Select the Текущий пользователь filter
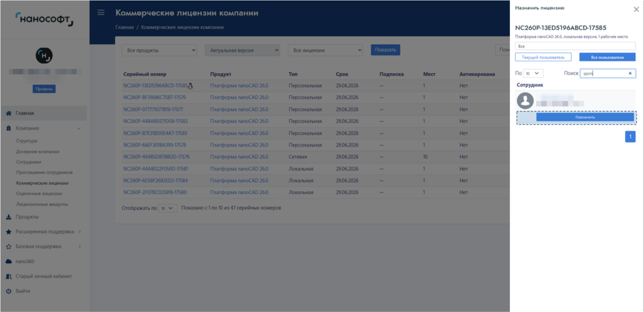Screen dimensions: 644x312 pos(543,57)
